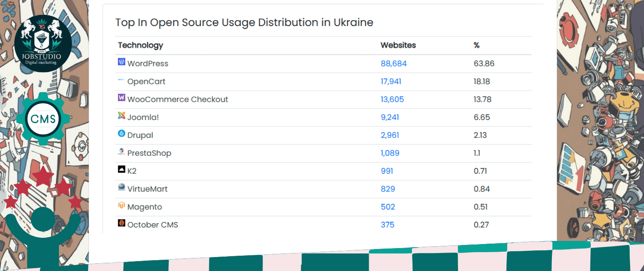The width and height of the screenshot is (644, 271).
Task: Click the JobStudio Digital marketing logo
Action: [x=43, y=43]
